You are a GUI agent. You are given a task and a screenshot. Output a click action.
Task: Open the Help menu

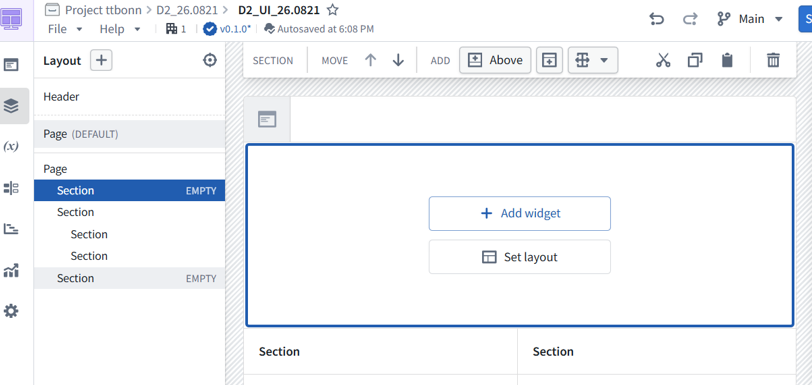coord(120,29)
